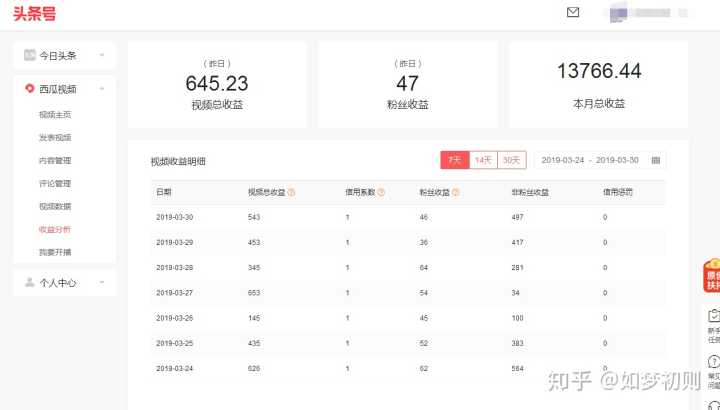Click the 非粉丝收益 column header
Image resolution: width=720 pixels, height=410 pixels.
[530, 192]
